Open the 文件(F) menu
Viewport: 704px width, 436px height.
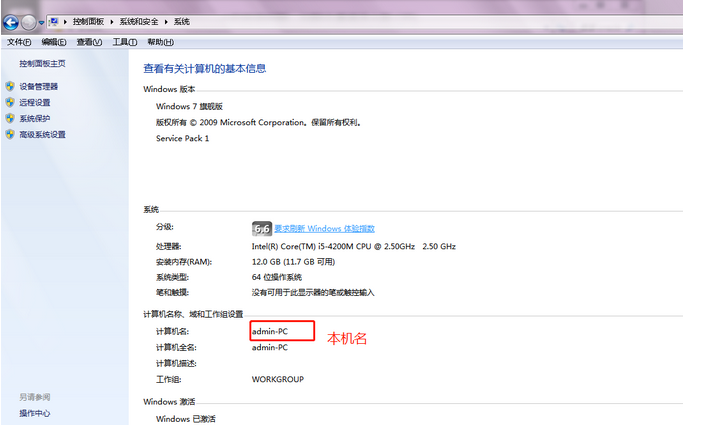[19, 42]
